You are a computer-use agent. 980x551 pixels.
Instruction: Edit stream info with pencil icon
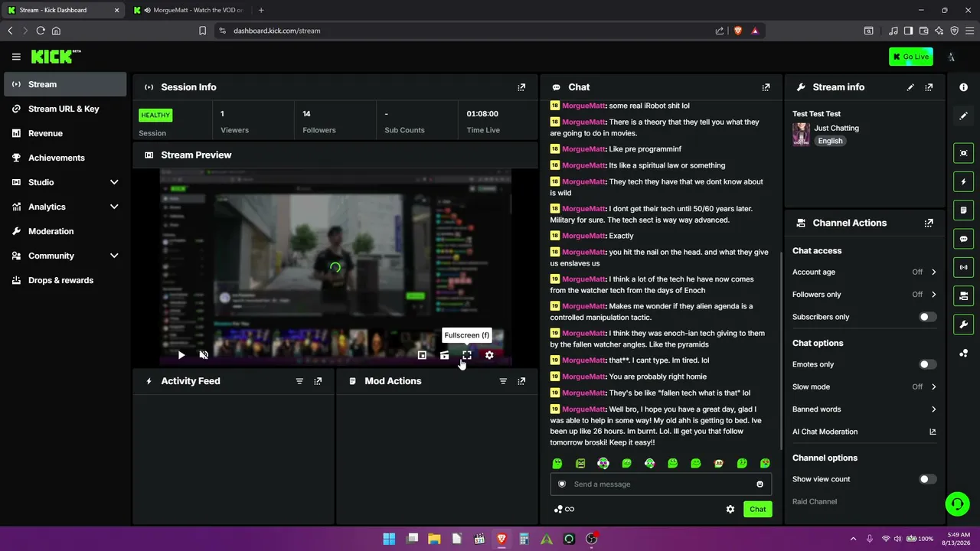(x=910, y=87)
